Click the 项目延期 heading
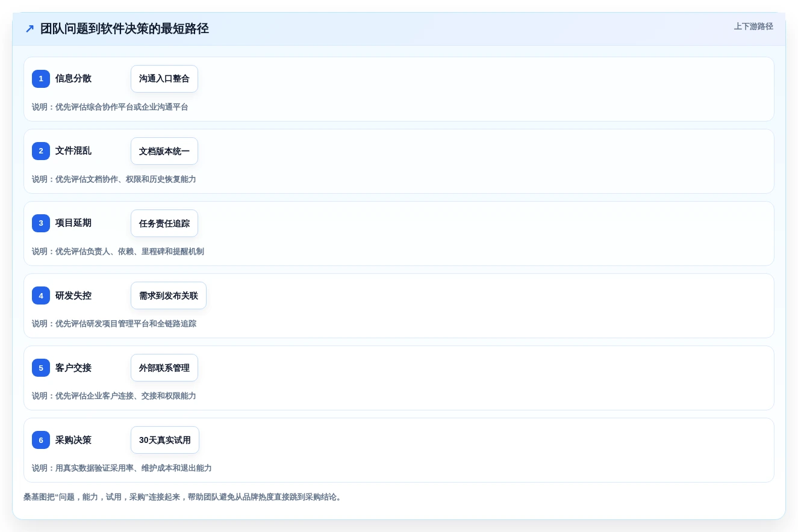The width and height of the screenshot is (798, 532). coord(73,223)
